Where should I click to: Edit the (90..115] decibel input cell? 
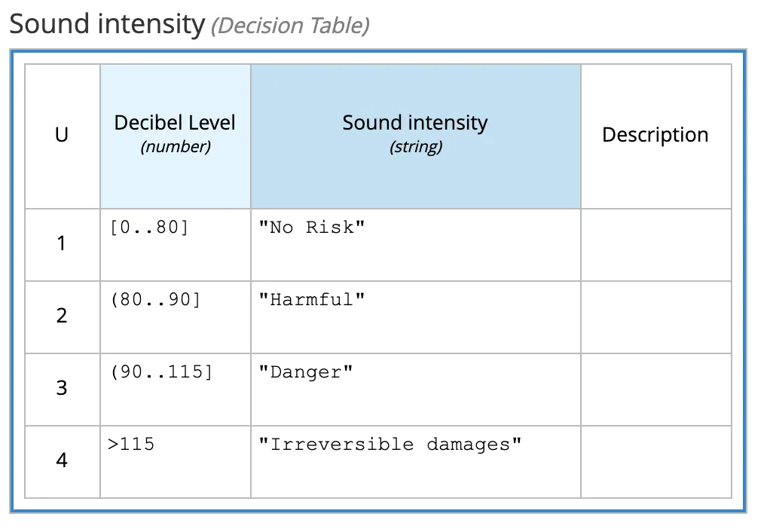(x=176, y=389)
